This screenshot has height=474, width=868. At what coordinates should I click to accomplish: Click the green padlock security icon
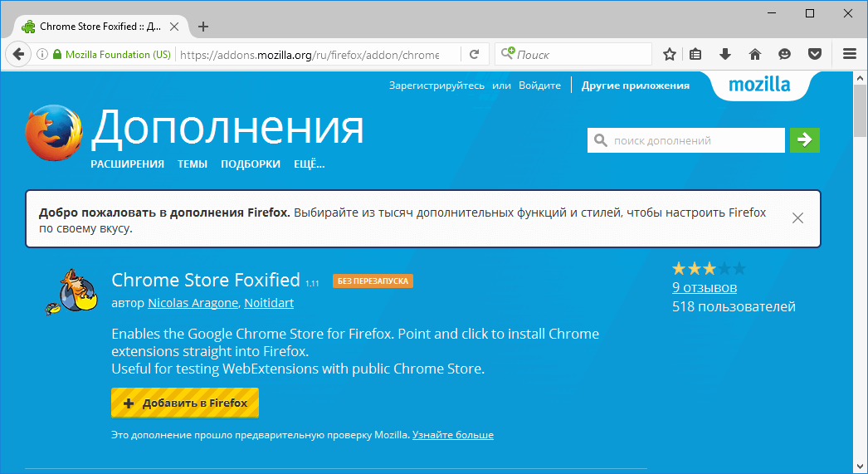pos(57,54)
